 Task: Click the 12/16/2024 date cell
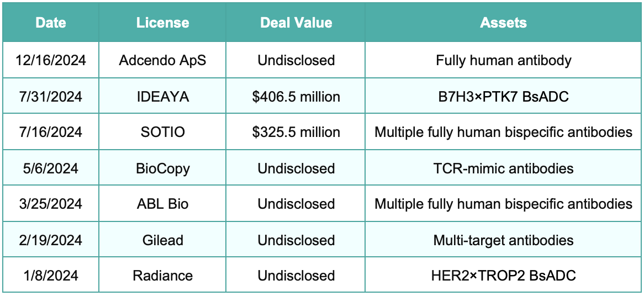coord(50,60)
